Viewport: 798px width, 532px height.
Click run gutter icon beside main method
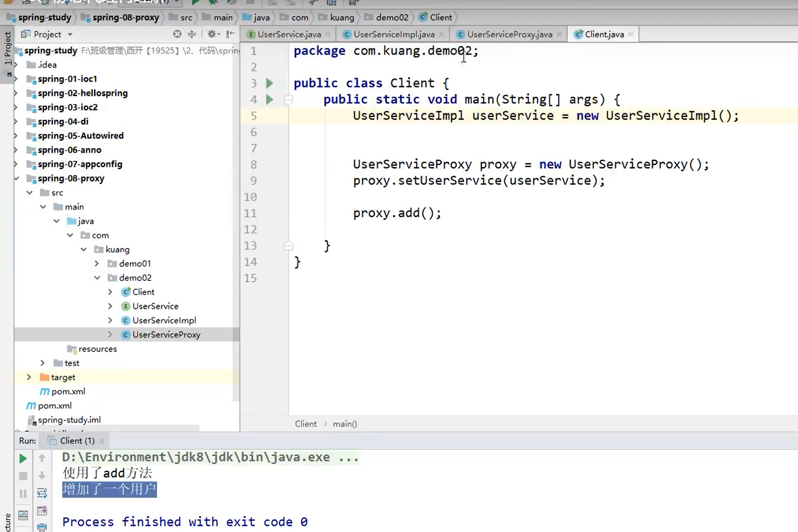click(269, 99)
